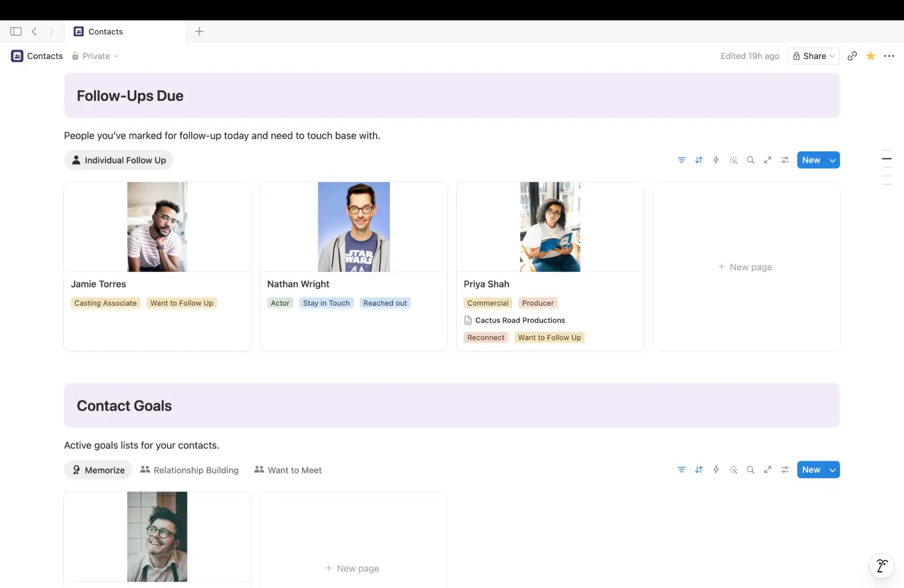Expand Follow-Ups Due to full page
The width and height of the screenshot is (904, 588).
pos(768,160)
